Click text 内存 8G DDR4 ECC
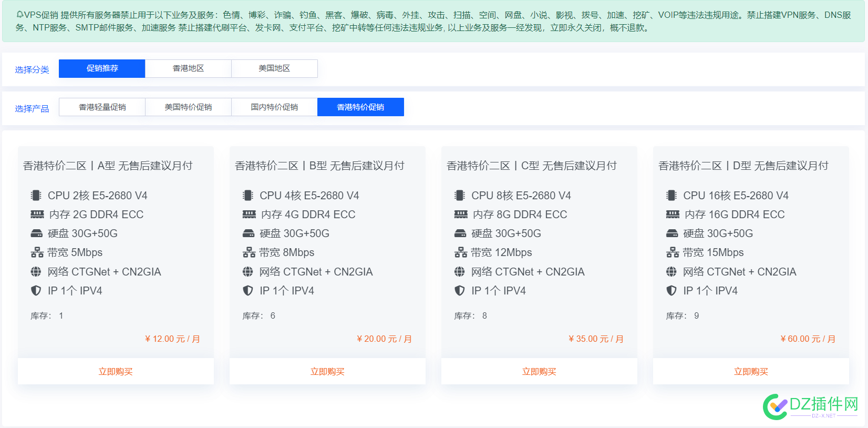The width and height of the screenshot is (868, 428). pyautogui.click(x=520, y=215)
